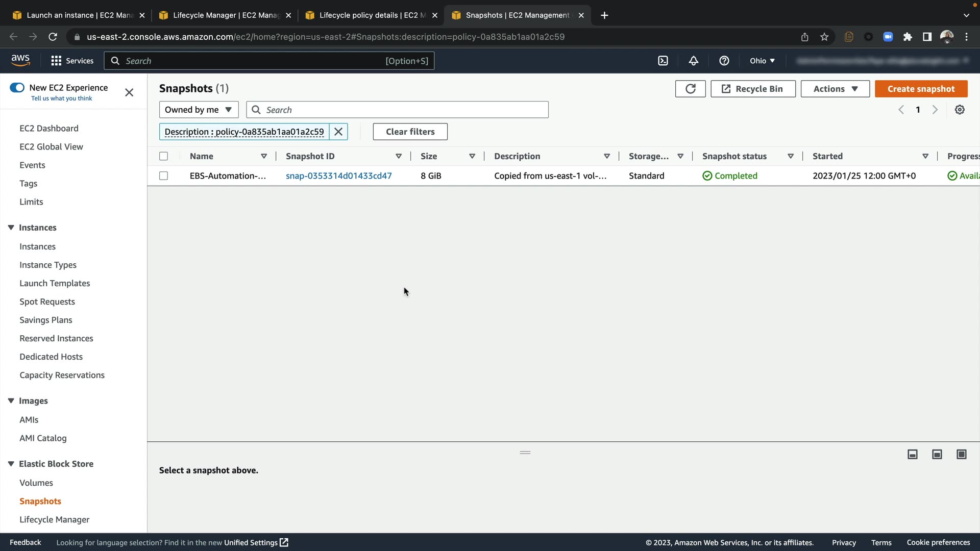Open the Owned by me dropdown
This screenshot has height=551, width=980.
pyautogui.click(x=199, y=110)
